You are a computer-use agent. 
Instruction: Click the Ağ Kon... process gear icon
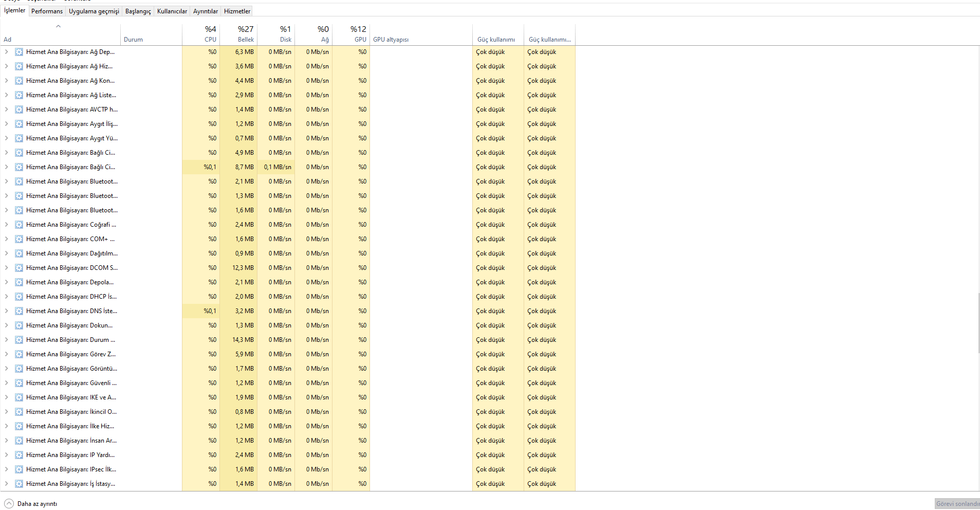coord(19,81)
